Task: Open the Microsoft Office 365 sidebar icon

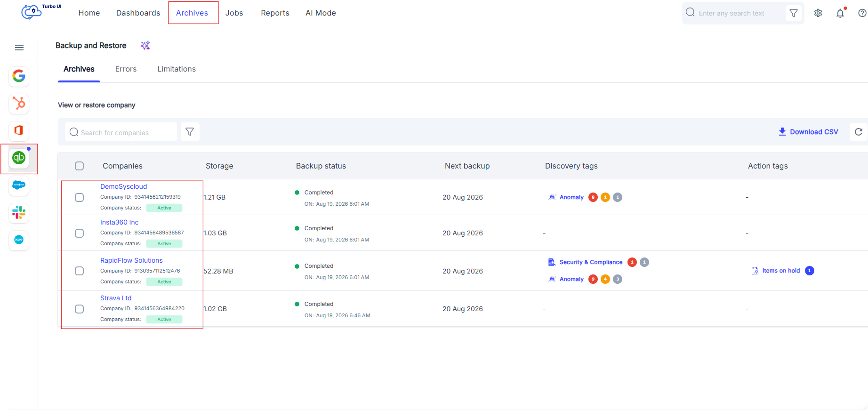Action: coord(19,130)
